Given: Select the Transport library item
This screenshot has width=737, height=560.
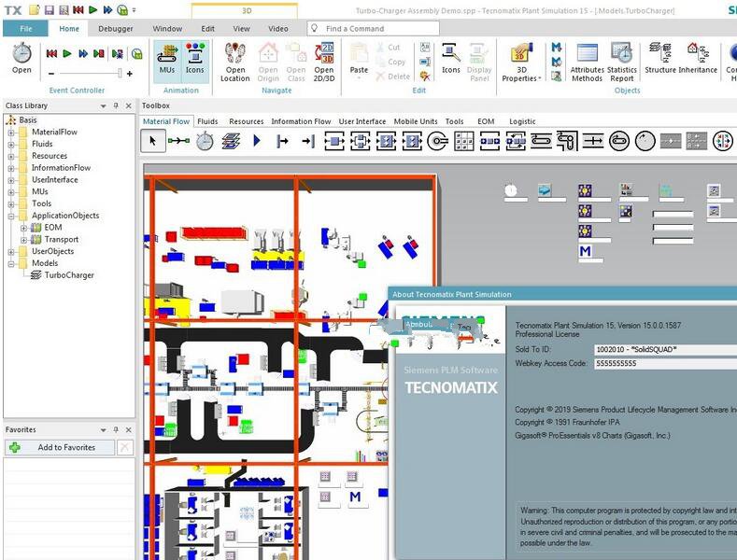Looking at the screenshot, I should coord(55,239).
